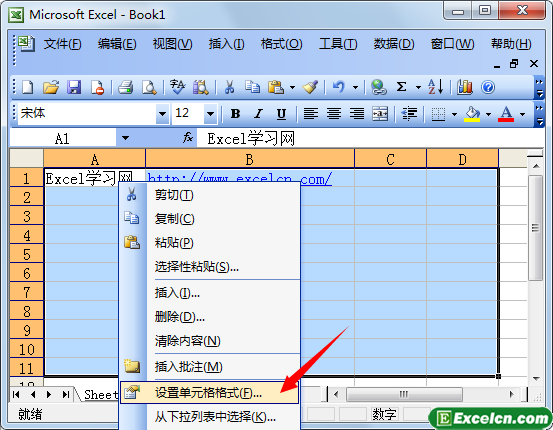This screenshot has height=430, width=553.
Task: Open the Chart Wizard icon
Action: 465,87
